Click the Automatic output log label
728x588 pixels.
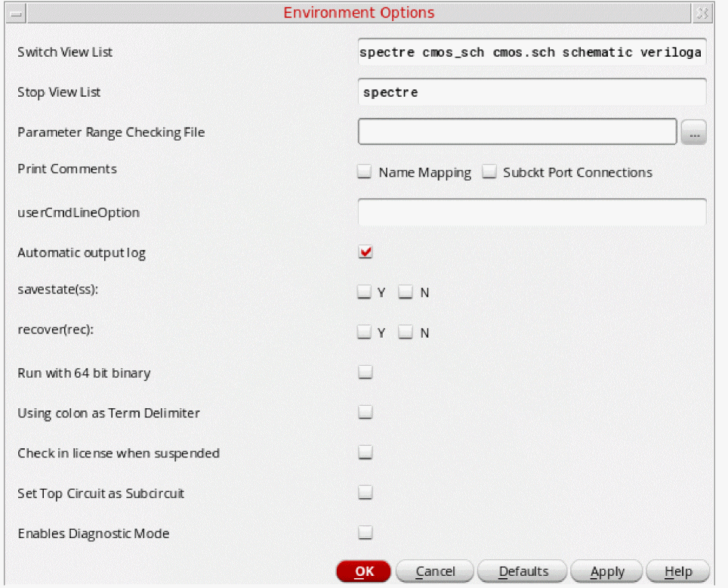pos(82,253)
